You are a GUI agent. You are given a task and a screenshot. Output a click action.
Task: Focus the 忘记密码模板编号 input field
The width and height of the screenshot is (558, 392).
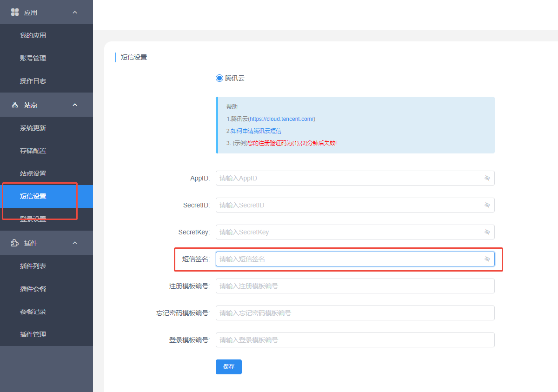[355, 313]
